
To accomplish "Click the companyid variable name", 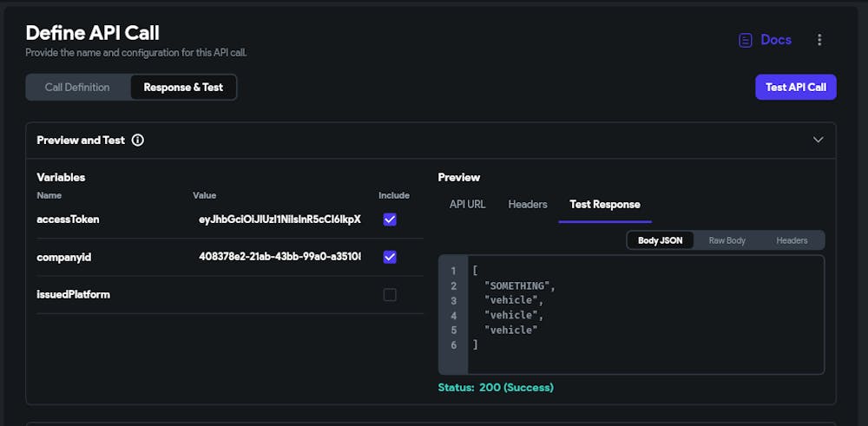I will point(64,258).
